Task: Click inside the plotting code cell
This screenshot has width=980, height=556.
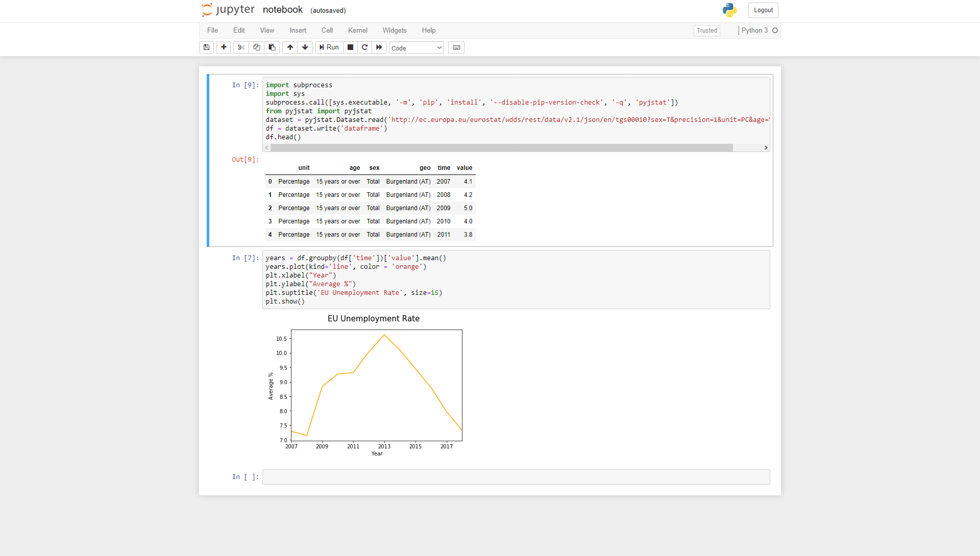Action: point(516,280)
